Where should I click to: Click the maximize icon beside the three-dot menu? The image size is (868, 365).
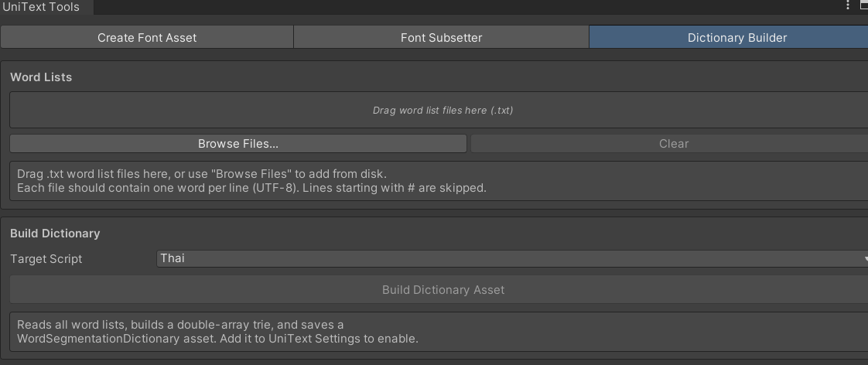[x=864, y=6]
